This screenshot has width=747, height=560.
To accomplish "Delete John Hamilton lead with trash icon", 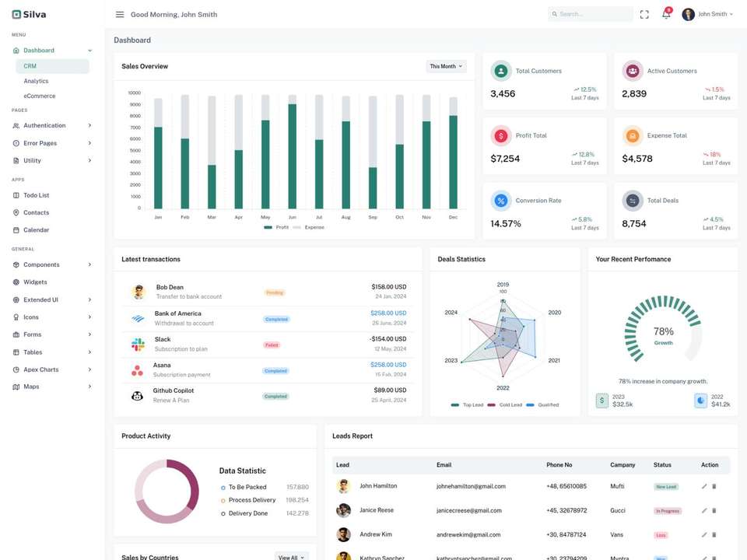I will 714,486.
